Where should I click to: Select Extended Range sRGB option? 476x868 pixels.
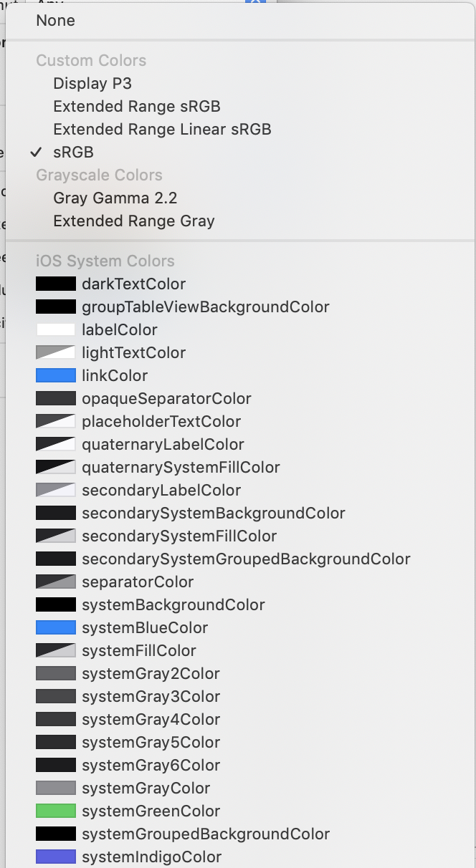[136, 107]
